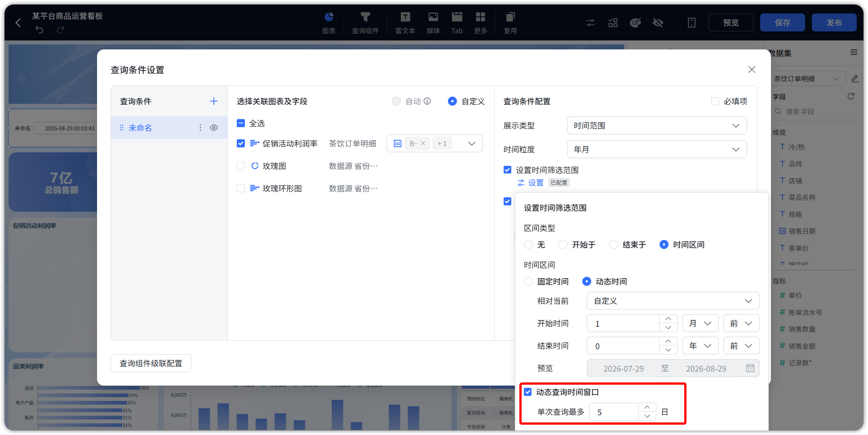The height and width of the screenshot is (435, 868).
Task: Open the 开始时间 direction dropdown showing 前
Action: (741, 323)
